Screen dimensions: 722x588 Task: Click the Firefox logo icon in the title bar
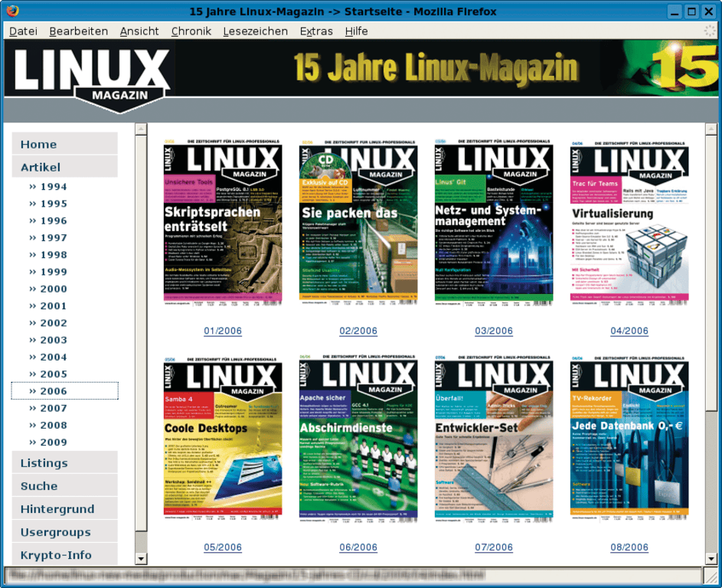12,11
